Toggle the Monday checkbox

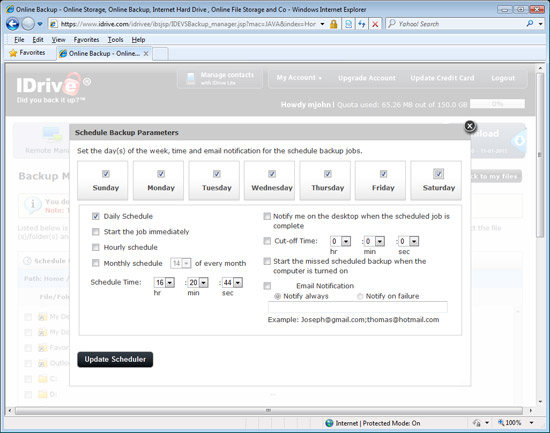click(x=161, y=174)
